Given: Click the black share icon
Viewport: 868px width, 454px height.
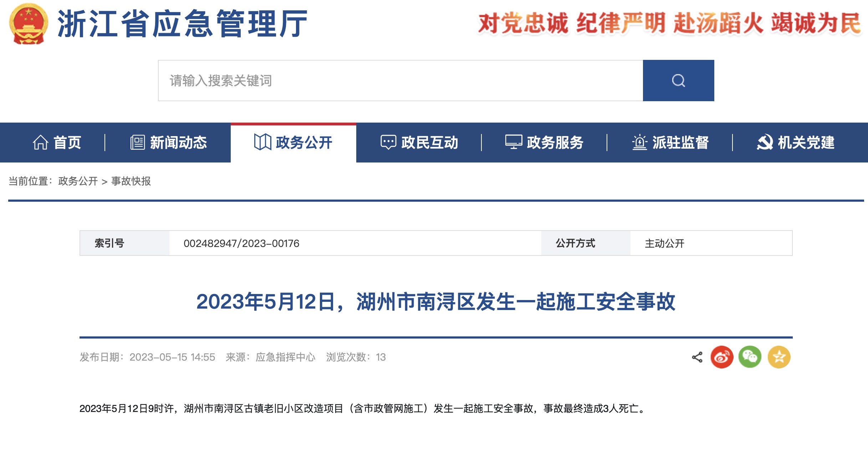Looking at the screenshot, I should click(x=697, y=357).
